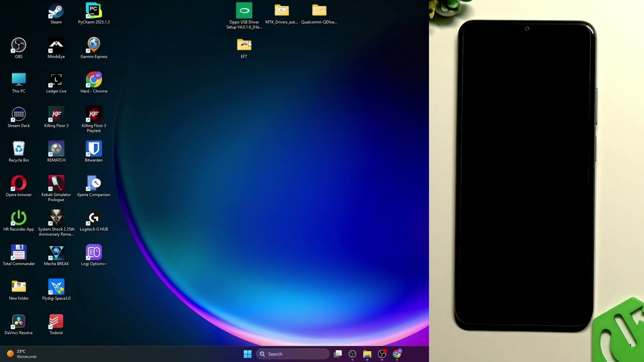The width and height of the screenshot is (644, 362).
Task: Select the Ledger Live shortcut
Action: click(56, 83)
